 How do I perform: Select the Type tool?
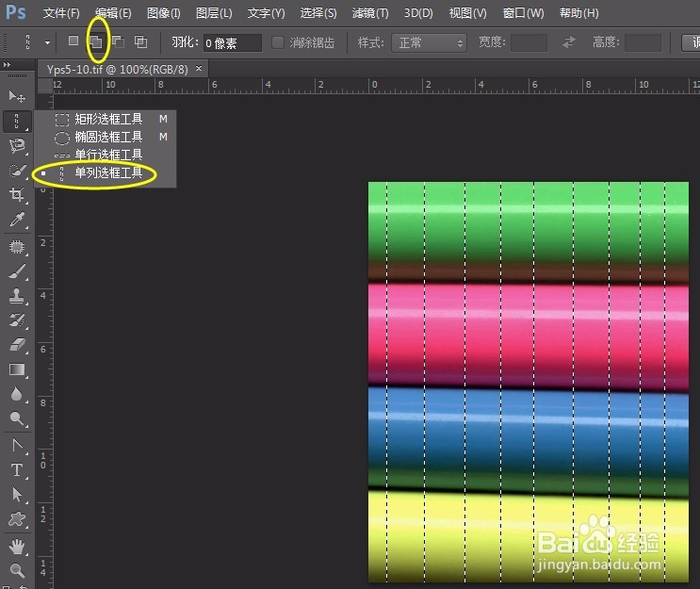tap(17, 469)
